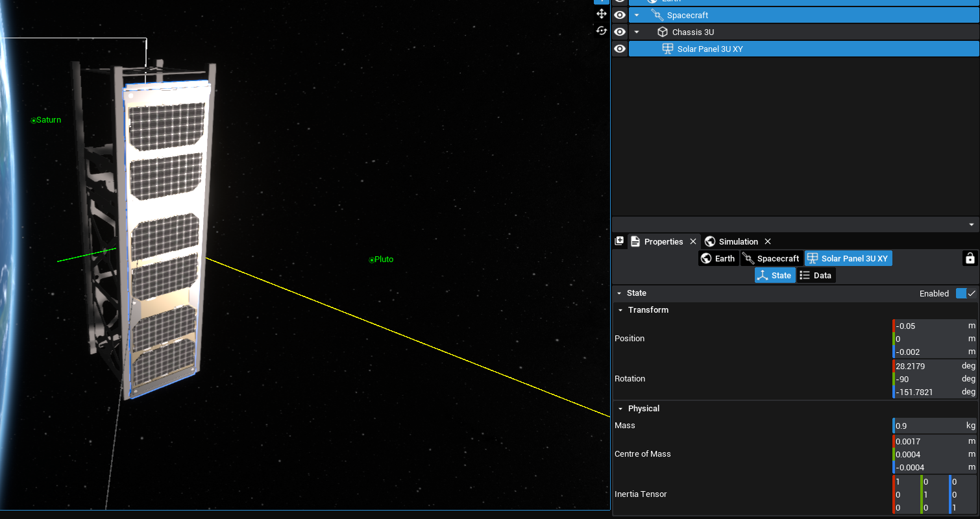The width and height of the screenshot is (980, 519).
Task: Switch to the Data view
Action: 816,275
